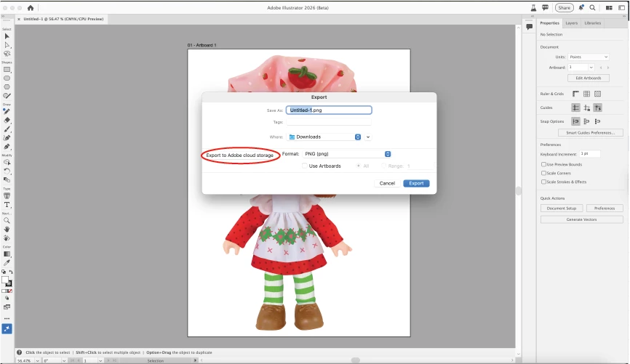Select the Paintbrush tool
The image size is (630, 364).
point(7,129)
